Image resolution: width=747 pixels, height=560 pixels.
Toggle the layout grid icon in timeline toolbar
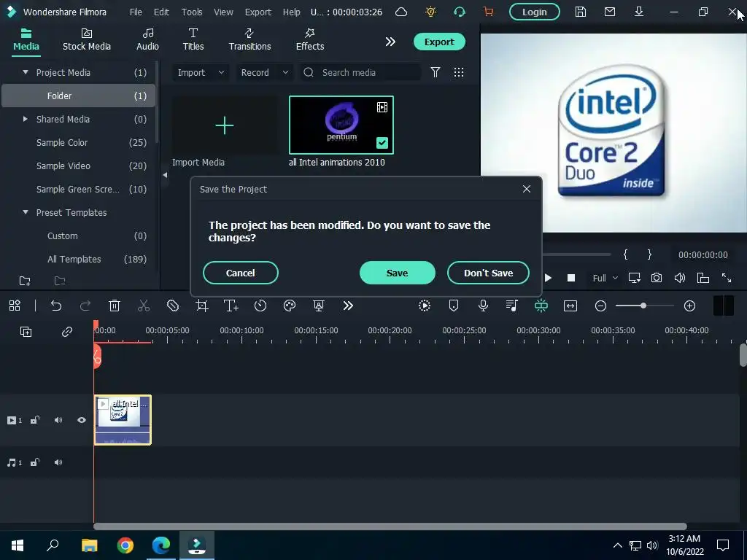15,306
